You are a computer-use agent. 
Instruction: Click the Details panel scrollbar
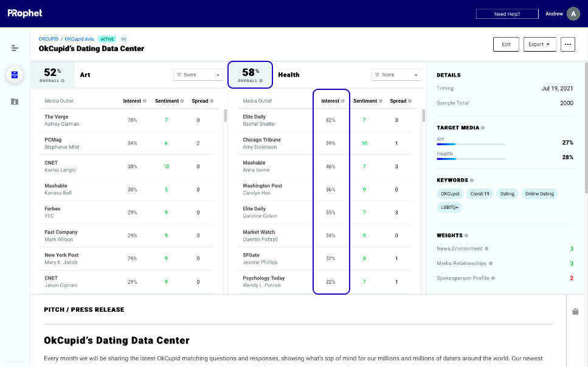(x=586, y=128)
